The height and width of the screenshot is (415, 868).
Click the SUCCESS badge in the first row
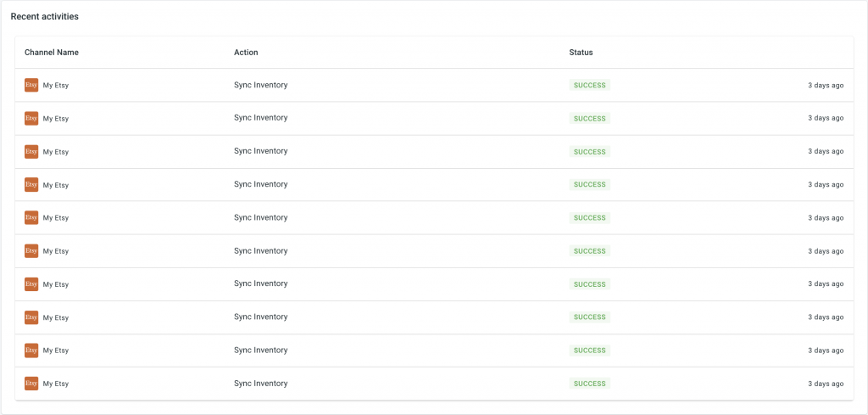(x=590, y=86)
